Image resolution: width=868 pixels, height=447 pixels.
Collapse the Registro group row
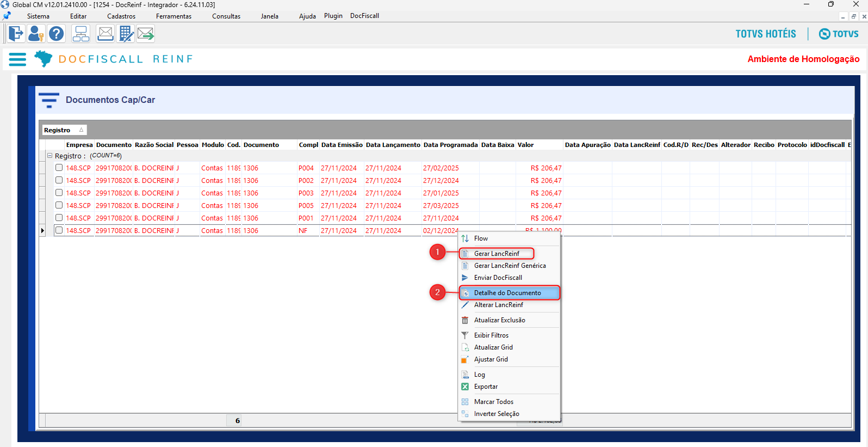pos(50,156)
